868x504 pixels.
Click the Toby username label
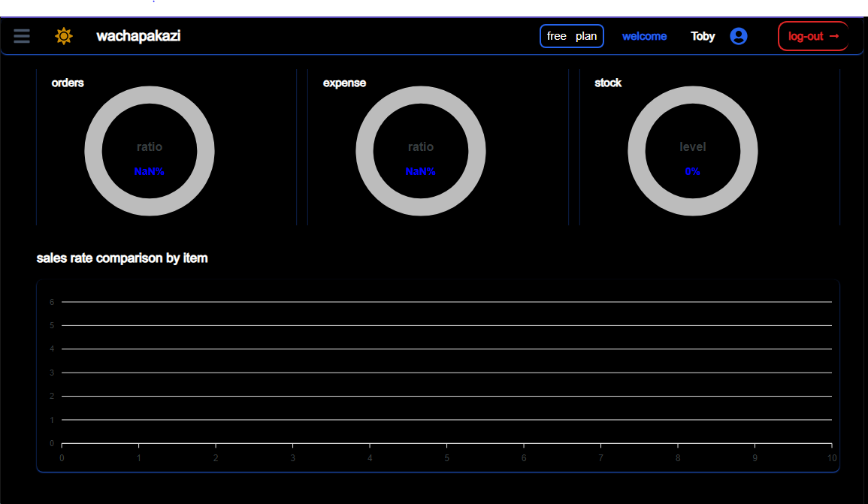(x=703, y=36)
